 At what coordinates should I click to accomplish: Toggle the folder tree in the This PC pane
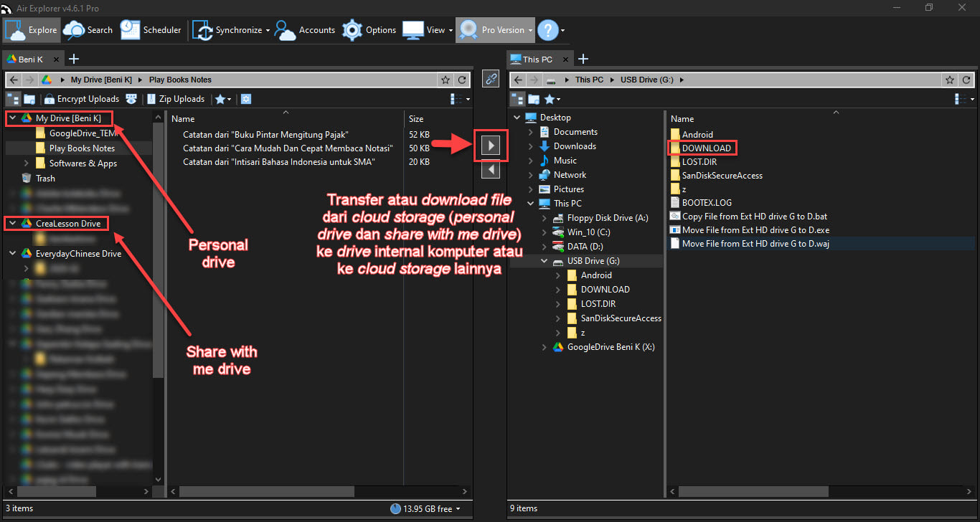[517, 99]
